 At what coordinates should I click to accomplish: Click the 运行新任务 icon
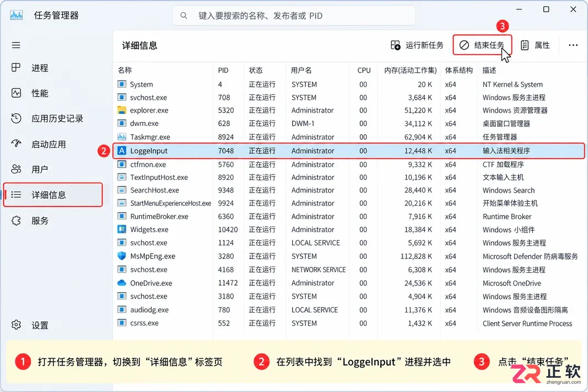coord(395,45)
